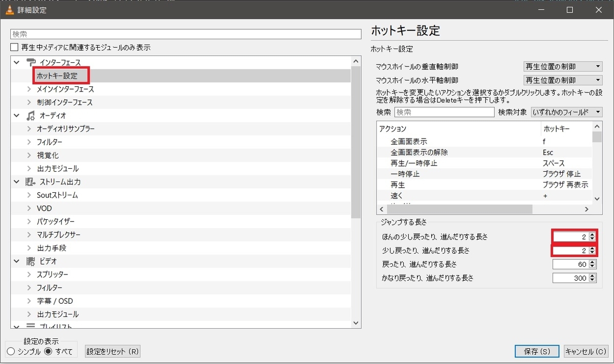Collapse the インターフェース tree node
The image size is (614, 364).
(x=17, y=62)
